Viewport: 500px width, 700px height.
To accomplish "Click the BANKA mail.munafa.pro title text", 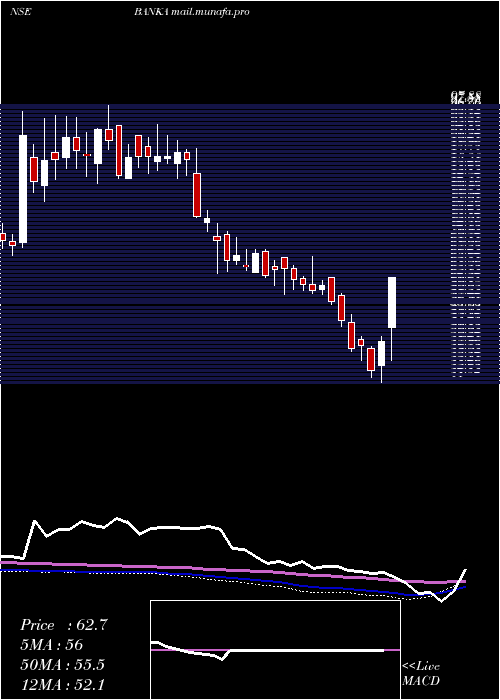I will click(x=192, y=12).
